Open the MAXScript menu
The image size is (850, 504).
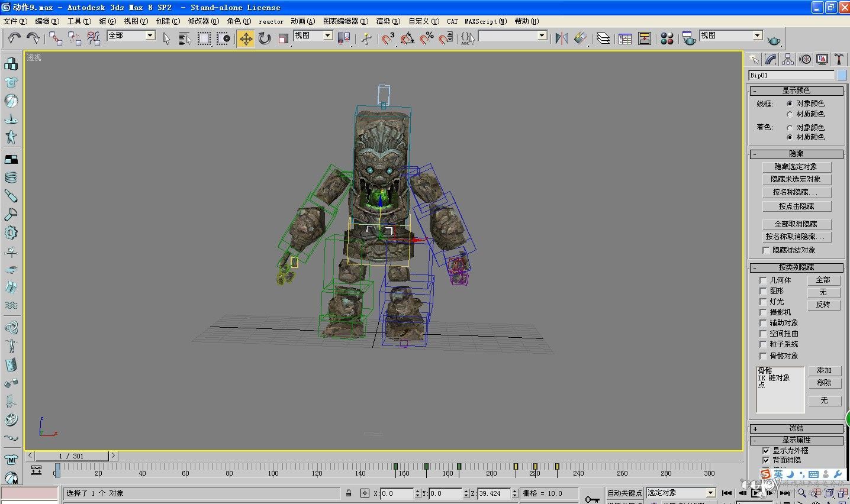pyautogui.click(x=486, y=21)
